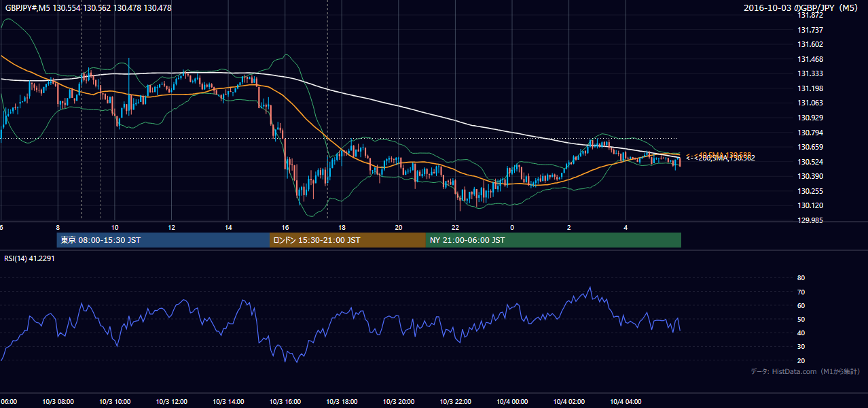Click price axis label 130.390
868x408 pixels.
coord(810,176)
